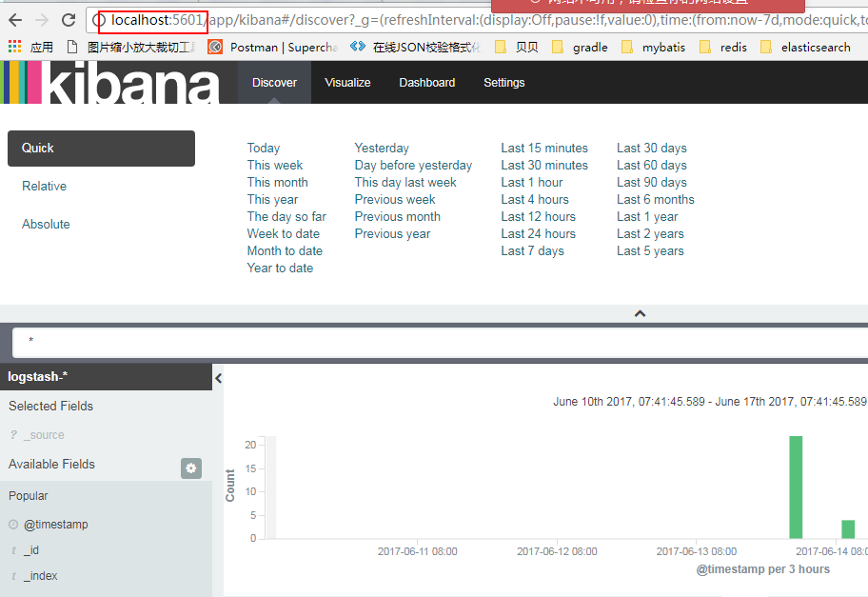Choose This day last week range

[x=405, y=182]
